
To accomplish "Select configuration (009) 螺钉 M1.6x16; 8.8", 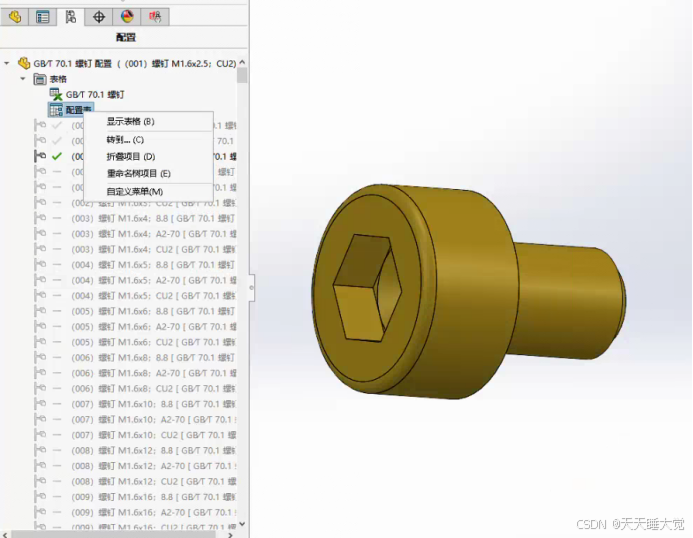I will (154, 497).
